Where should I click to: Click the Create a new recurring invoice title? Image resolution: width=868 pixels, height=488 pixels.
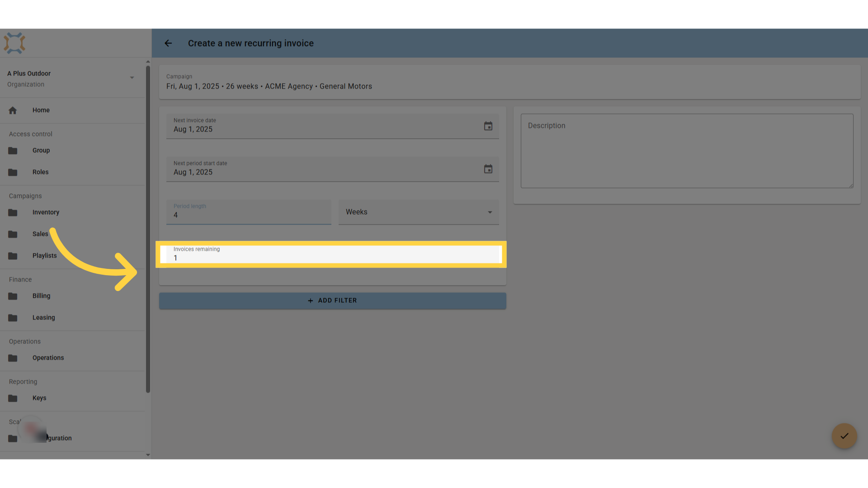[251, 43]
